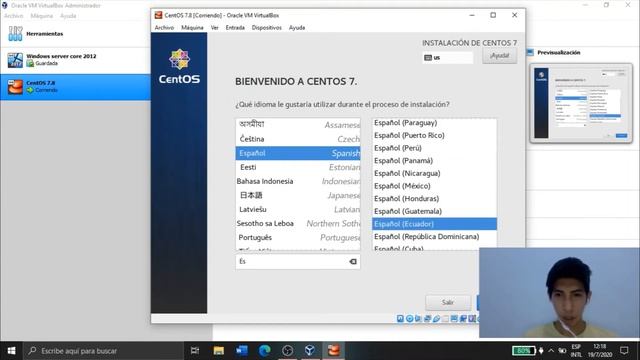Select Español (Puerto Rico) locale
The image size is (640, 360).
434,135
